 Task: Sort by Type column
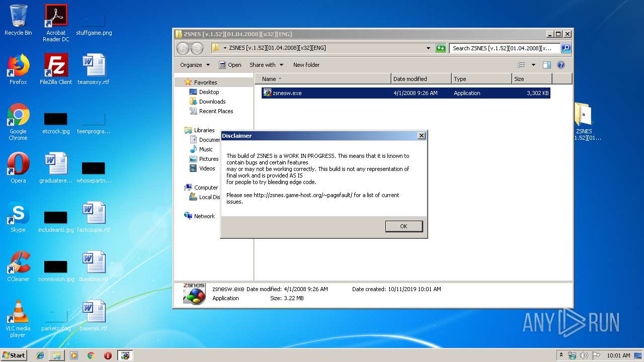481,79
